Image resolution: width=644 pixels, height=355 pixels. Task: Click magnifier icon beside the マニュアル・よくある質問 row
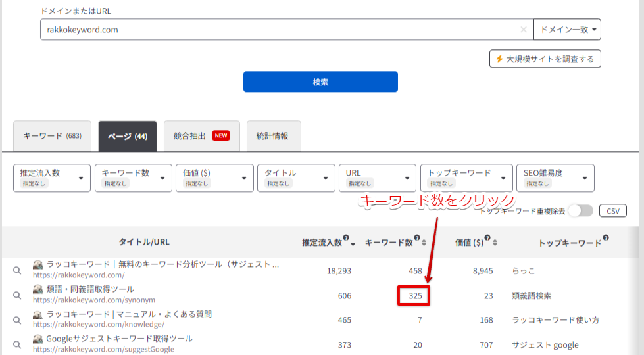pyautogui.click(x=18, y=320)
